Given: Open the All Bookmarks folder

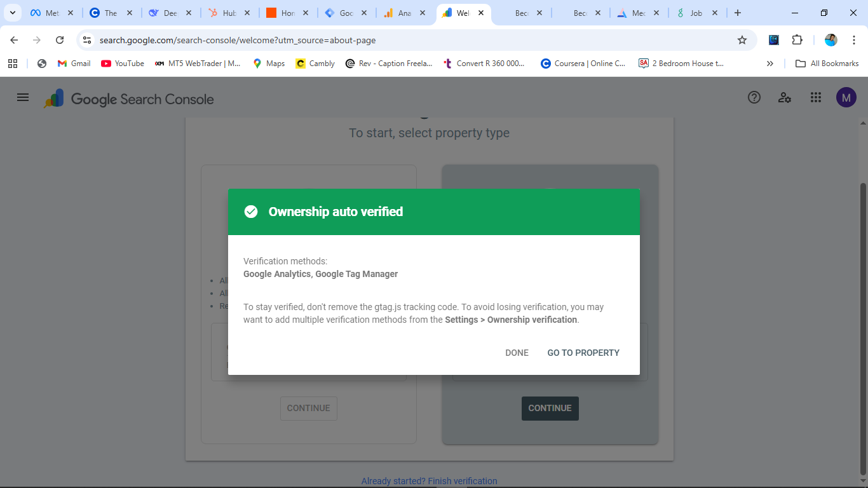Looking at the screenshot, I should coord(827,64).
